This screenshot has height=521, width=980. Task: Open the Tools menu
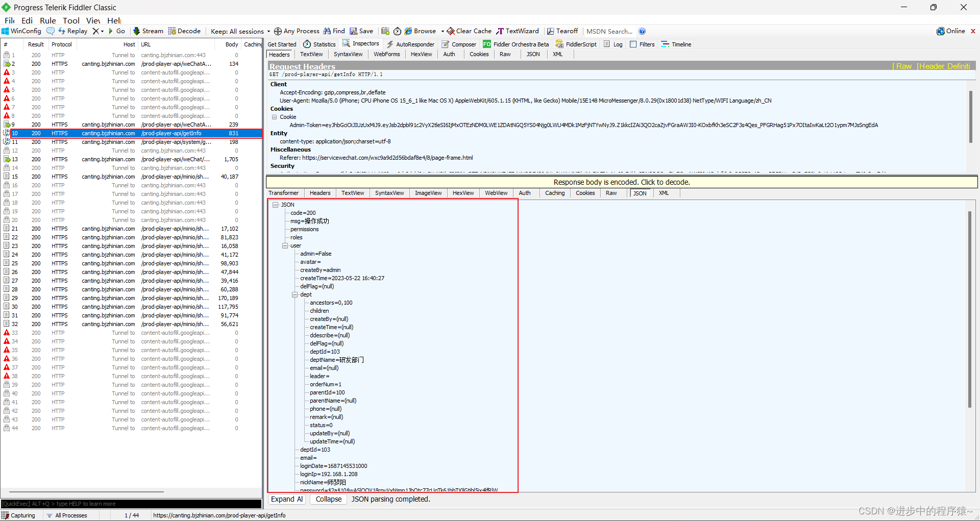pos(71,20)
